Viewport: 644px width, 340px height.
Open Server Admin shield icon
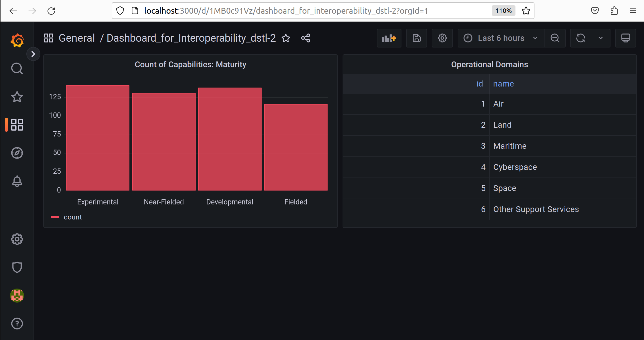point(17,267)
